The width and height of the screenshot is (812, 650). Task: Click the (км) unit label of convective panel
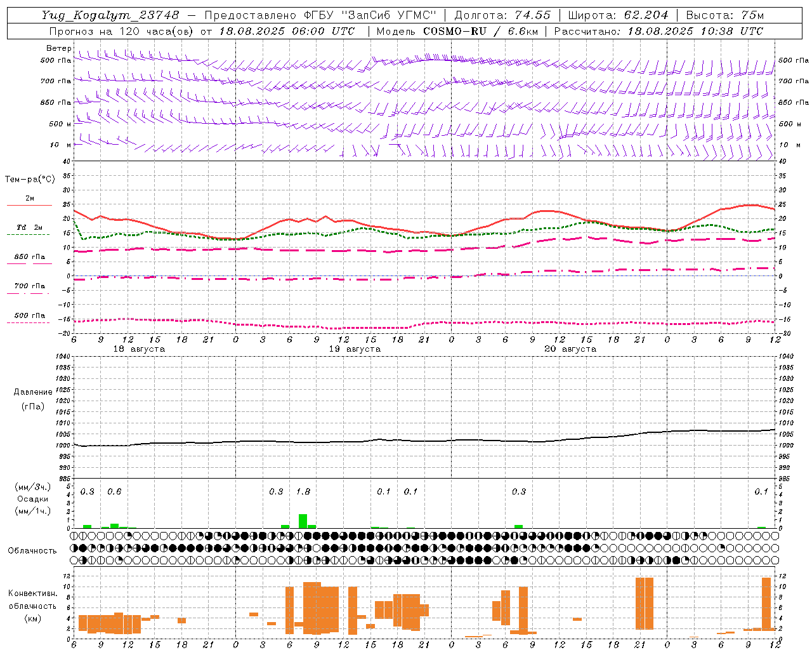tap(32, 618)
